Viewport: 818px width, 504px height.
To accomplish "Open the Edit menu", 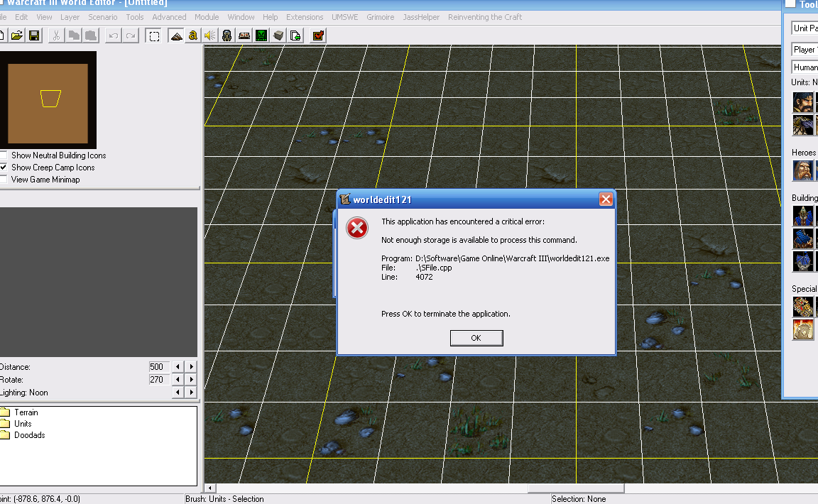I will [x=21, y=17].
